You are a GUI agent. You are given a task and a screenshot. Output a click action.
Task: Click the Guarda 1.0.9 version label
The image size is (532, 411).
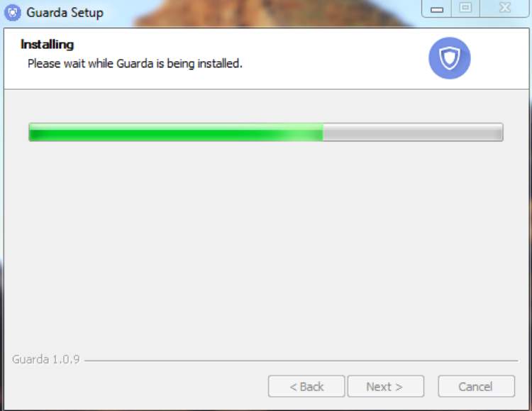point(46,359)
